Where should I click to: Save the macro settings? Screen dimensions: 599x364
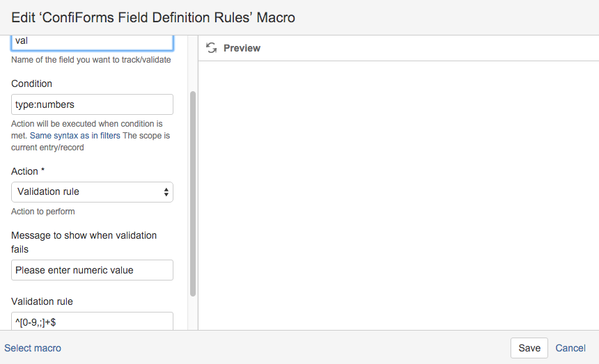(529, 348)
